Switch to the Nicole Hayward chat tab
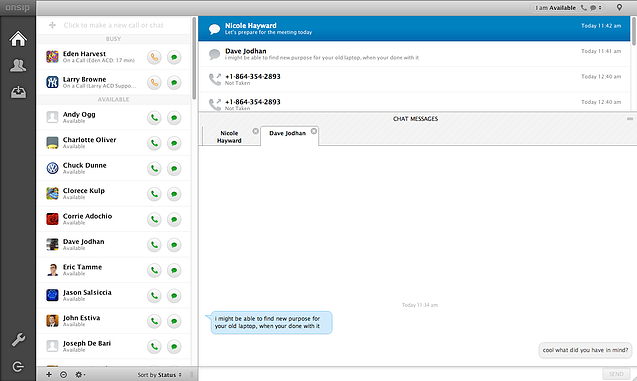 click(229, 136)
